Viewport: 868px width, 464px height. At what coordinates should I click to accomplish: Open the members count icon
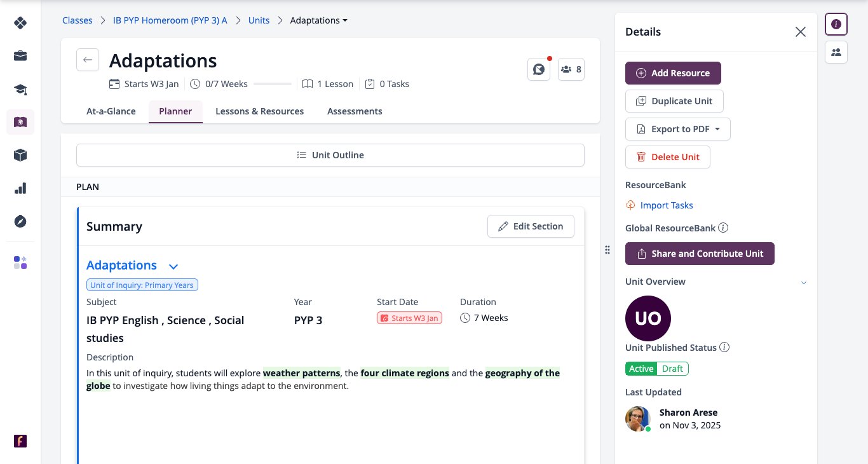point(571,69)
